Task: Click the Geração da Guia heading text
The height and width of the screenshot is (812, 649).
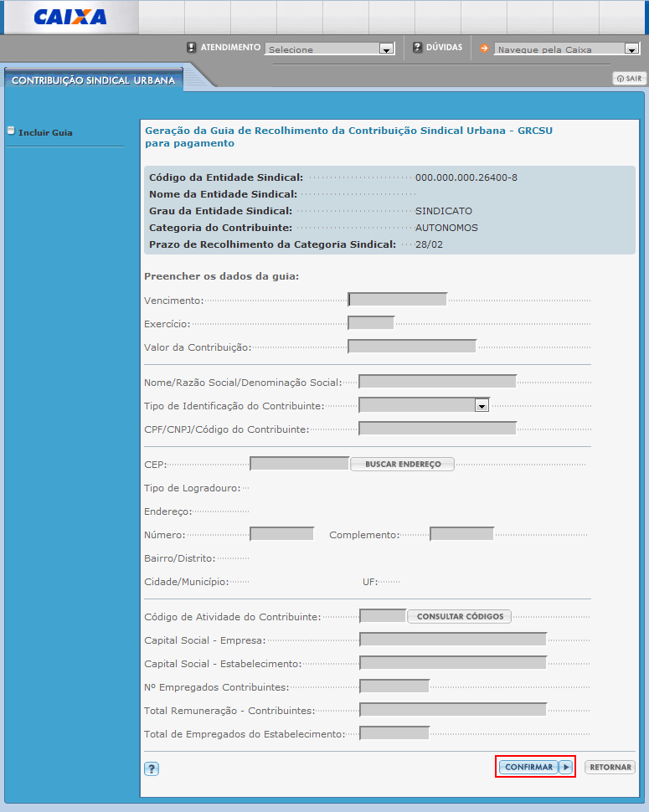Action: point(348,136)
